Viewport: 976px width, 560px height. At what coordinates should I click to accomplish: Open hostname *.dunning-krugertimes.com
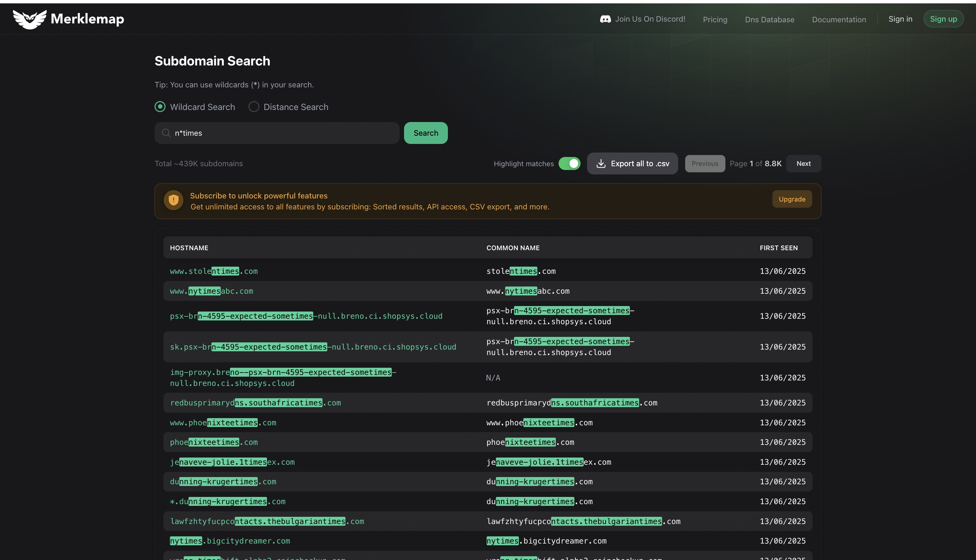227,501
